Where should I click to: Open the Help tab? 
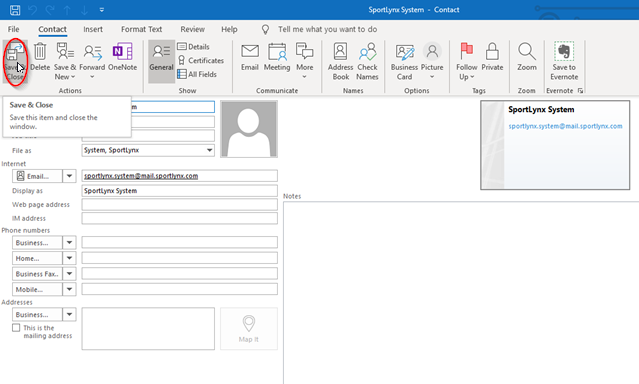[x=229, y=29]
